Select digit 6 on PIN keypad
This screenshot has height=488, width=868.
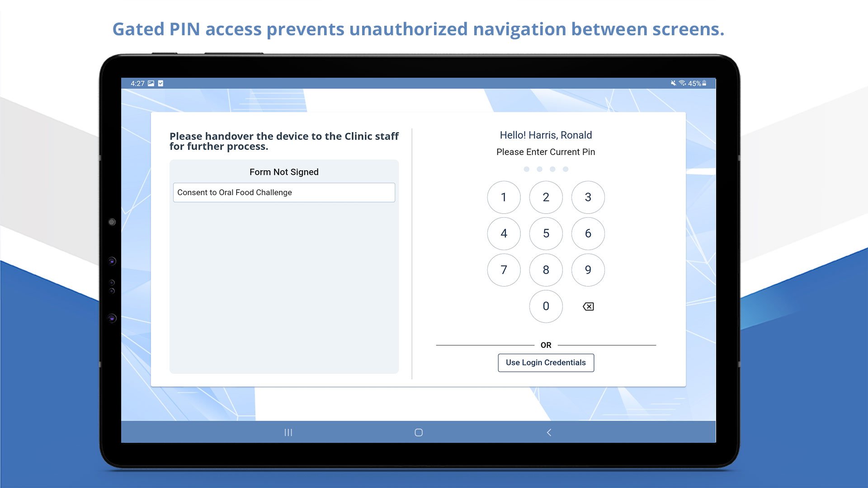pyautogui.click(x=587, y=233)
